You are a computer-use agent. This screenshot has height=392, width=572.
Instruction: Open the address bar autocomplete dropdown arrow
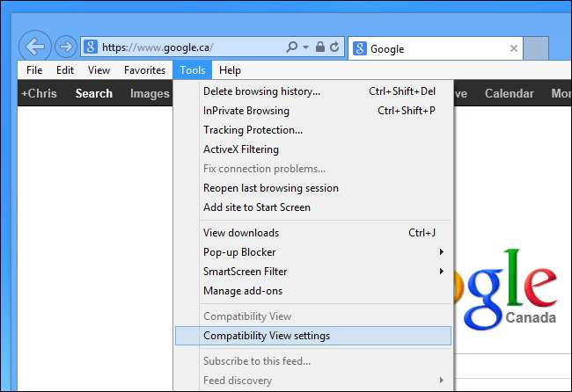(305, 47)
